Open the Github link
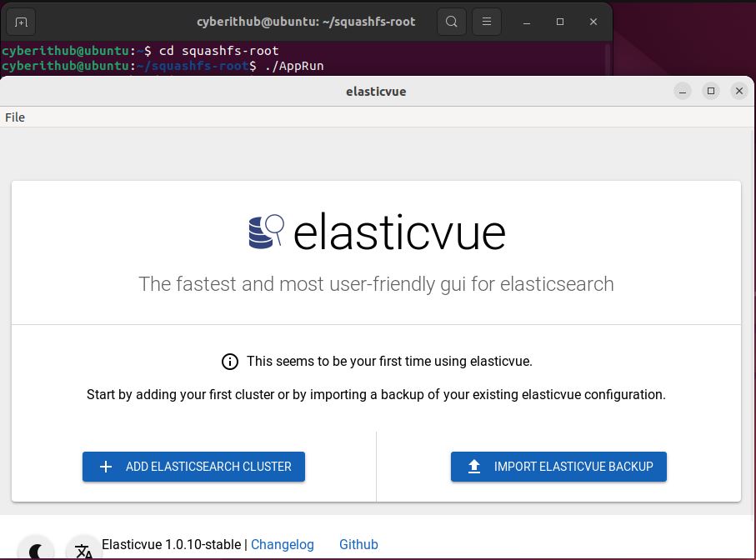This screenshot has height=560, width=756. pyautogui.click(x=358, y=544)
